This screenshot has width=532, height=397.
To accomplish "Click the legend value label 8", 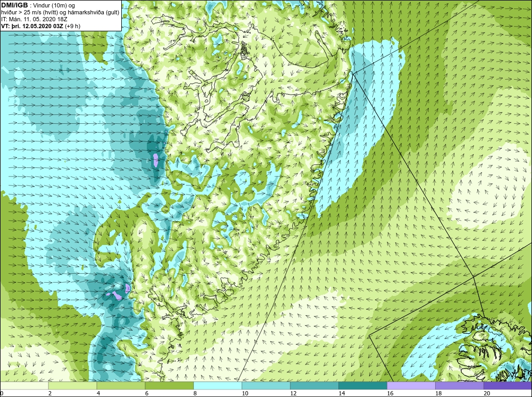I will coord(195,393).
